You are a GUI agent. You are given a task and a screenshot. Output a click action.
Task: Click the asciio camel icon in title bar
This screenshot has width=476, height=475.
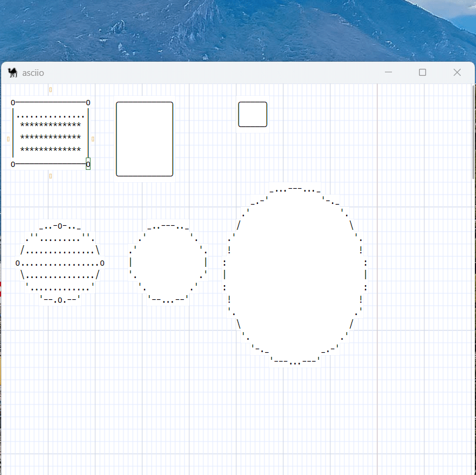12,72
